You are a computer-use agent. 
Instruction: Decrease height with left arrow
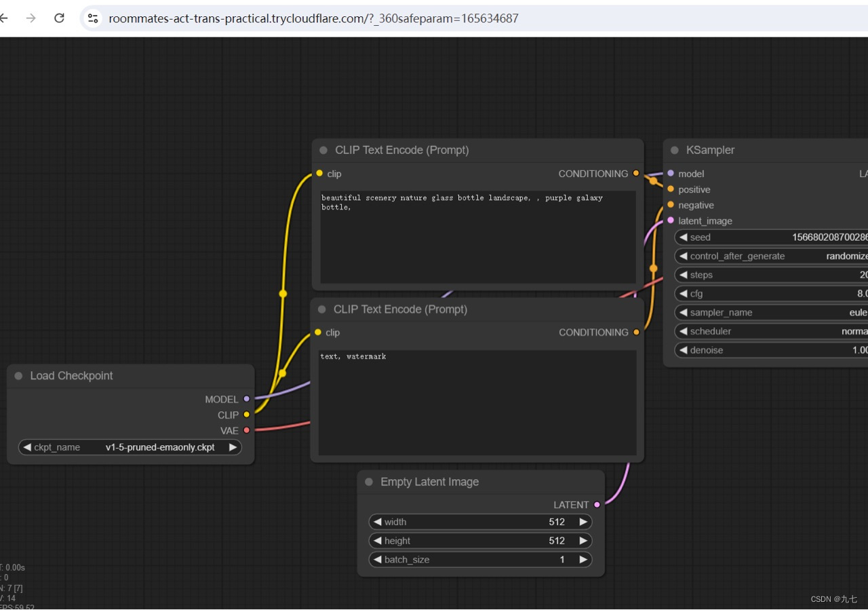[377, 541]
